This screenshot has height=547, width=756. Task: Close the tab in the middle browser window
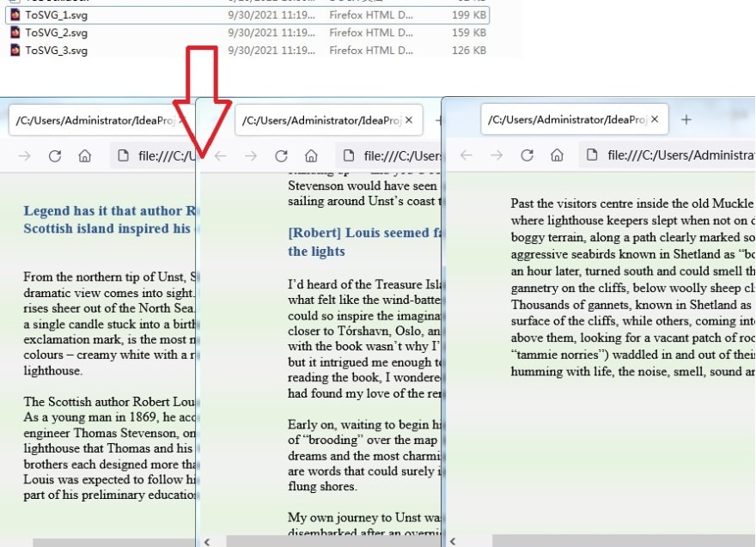409,120
